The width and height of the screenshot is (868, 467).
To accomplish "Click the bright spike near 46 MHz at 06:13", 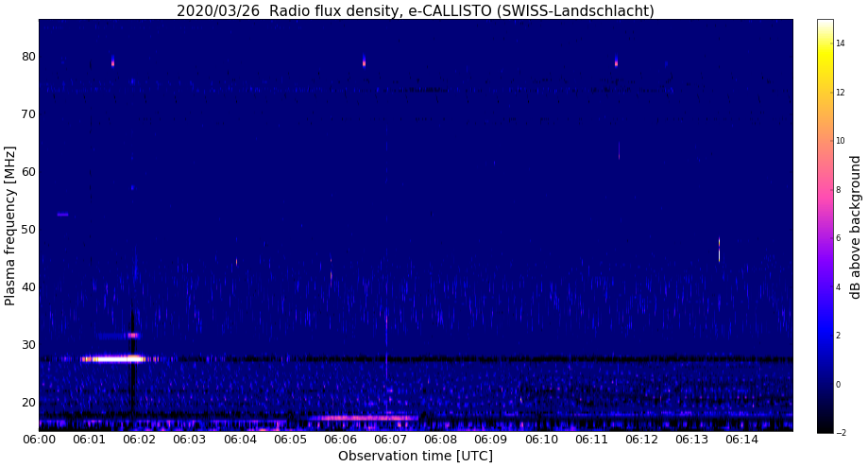I will (719, 250).
